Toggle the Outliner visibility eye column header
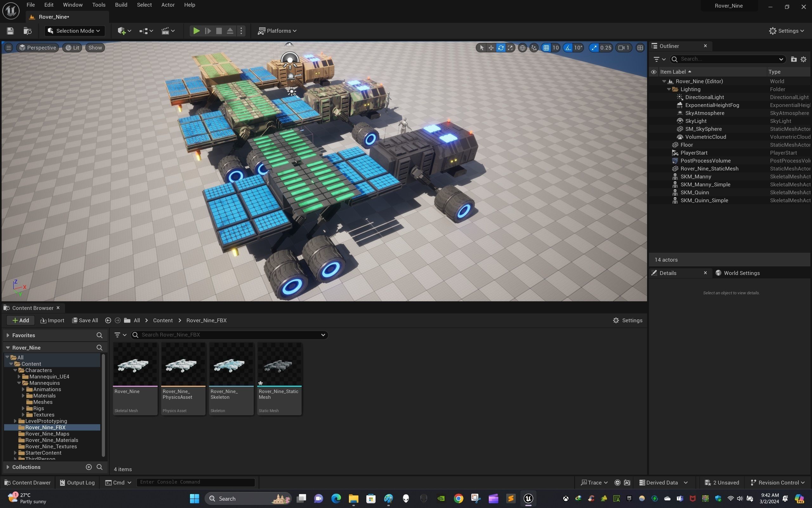This screenshot has width=812, height=508. (x=653, y=72)
